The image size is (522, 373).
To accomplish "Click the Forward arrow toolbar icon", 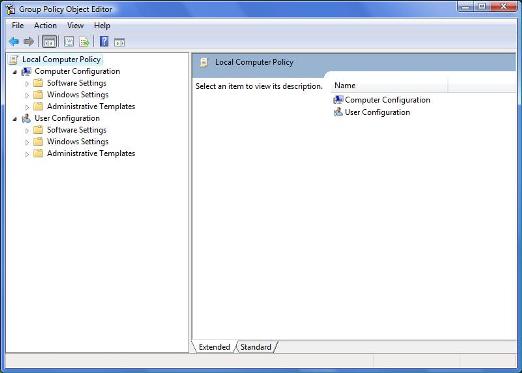I will point(29,42).
